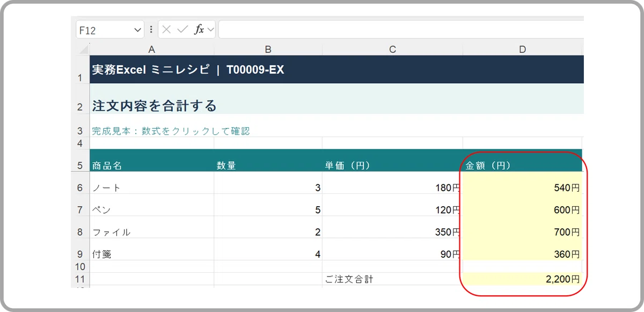Screen dimensions: 644x312
Task: Click the formula bar Cancel X icon
Action: (x=167, y=30)
